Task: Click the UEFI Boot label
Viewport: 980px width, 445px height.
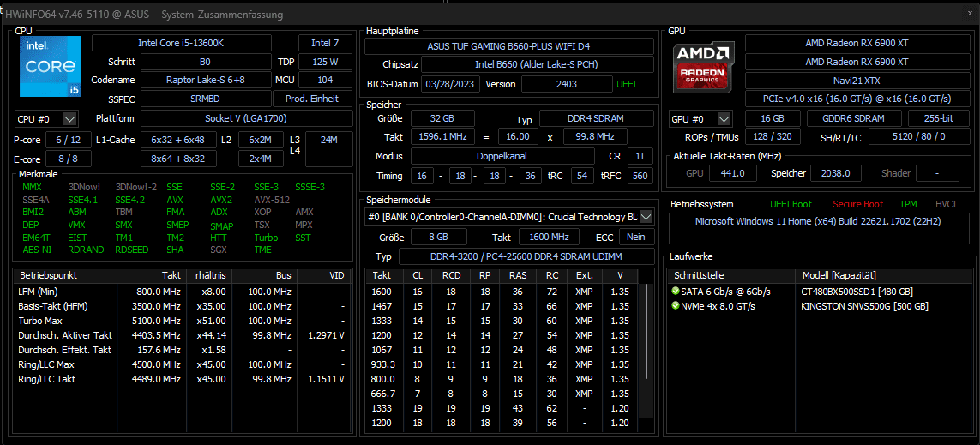Action: click(x=791, y=204)
